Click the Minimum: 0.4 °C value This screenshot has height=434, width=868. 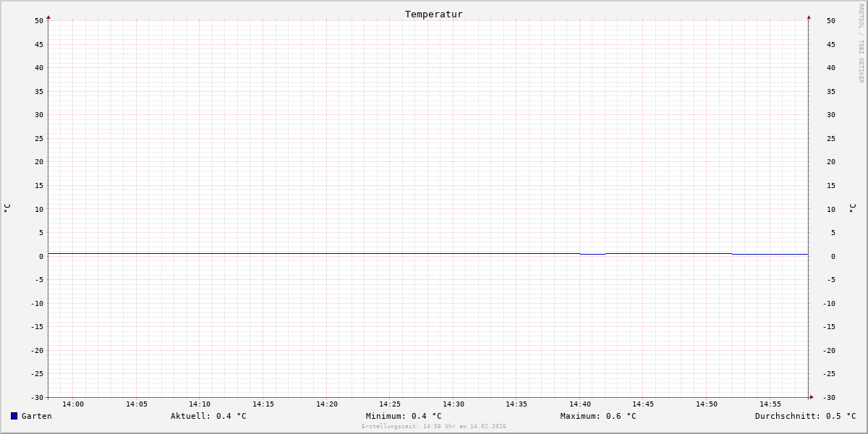click(x=404, y=416)
